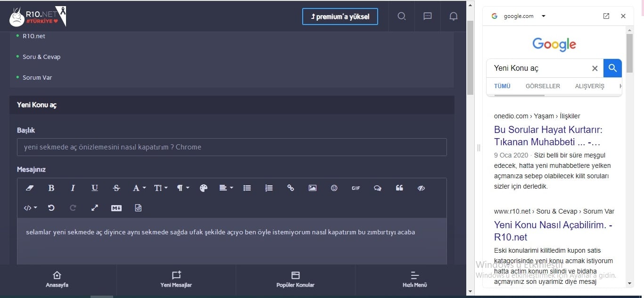Click the Google logo in side panel

pyautogui.click(x=554, y=44)
